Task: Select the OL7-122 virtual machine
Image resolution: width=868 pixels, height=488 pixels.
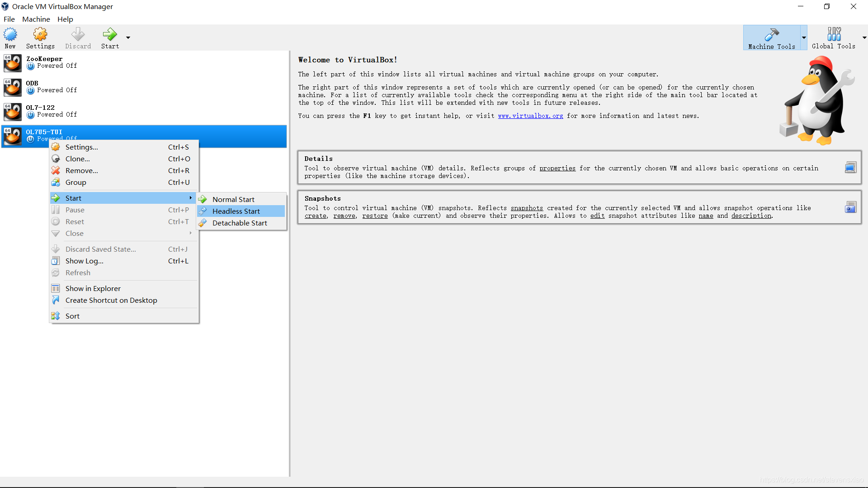Action: click(144, 112)
